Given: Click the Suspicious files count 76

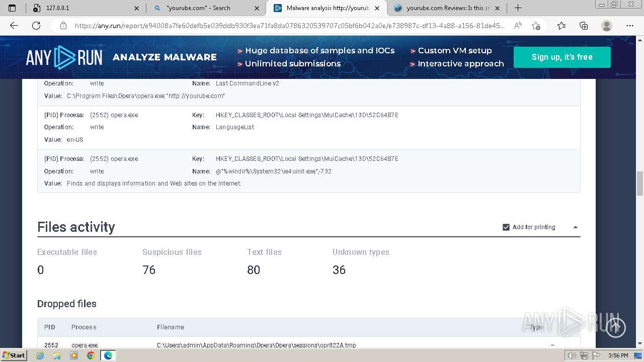Looking at the screenshot, I should [x=149, y=270].
